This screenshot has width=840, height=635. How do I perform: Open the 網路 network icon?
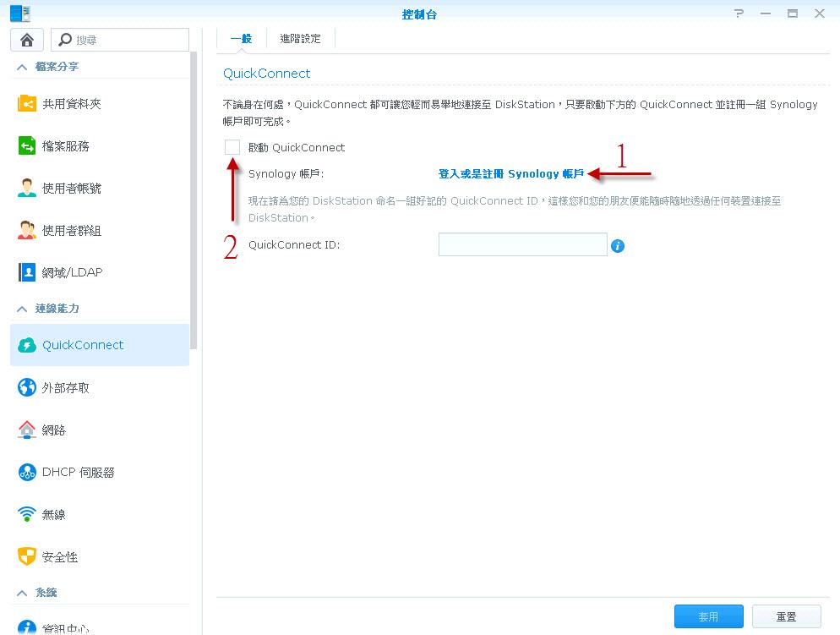27,430
